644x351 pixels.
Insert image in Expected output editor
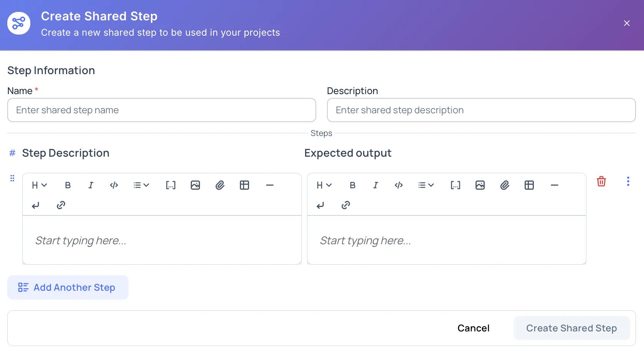pos(480,185)
